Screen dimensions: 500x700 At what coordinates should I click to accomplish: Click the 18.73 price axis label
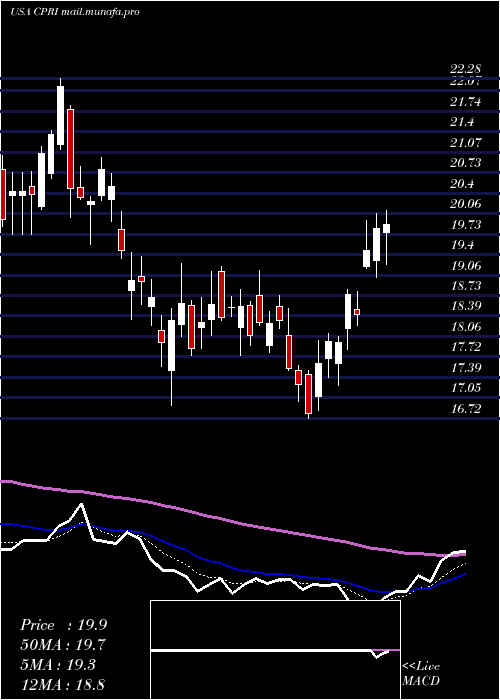(466, 286)
